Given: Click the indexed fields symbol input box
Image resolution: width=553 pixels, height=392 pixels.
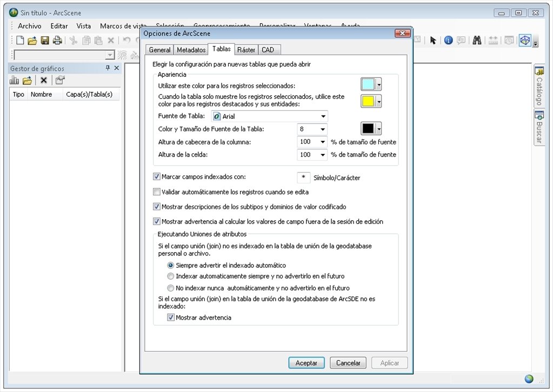Looking at the screenshot, I should pos(303,178).
